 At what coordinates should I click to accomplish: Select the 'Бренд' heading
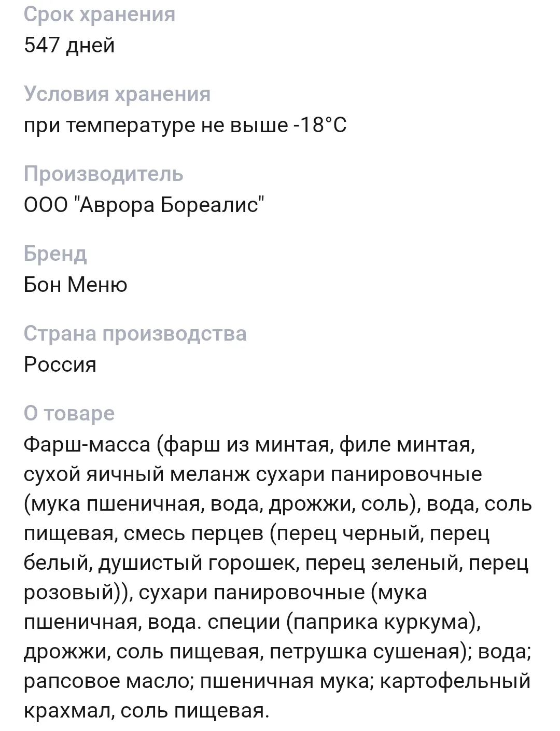click(55, 254)
